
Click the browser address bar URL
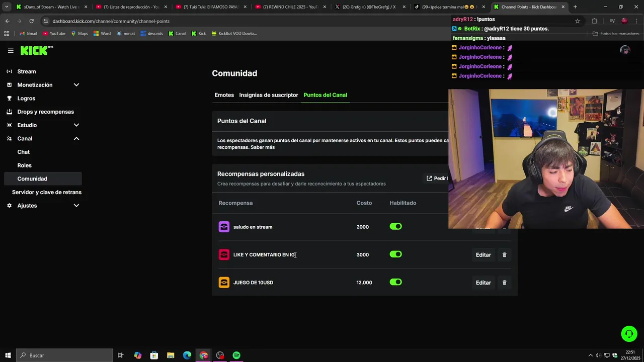(x=111, y=21)
